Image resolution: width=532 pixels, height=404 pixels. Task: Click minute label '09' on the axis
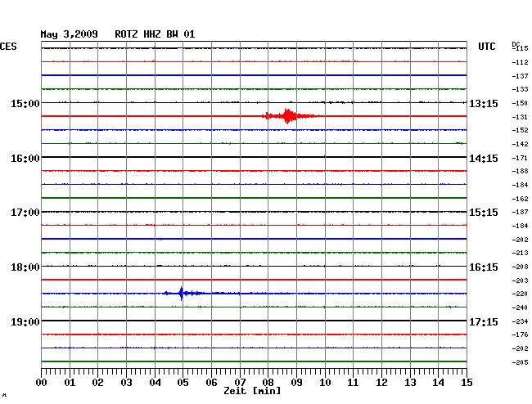[x=296, y=383]
